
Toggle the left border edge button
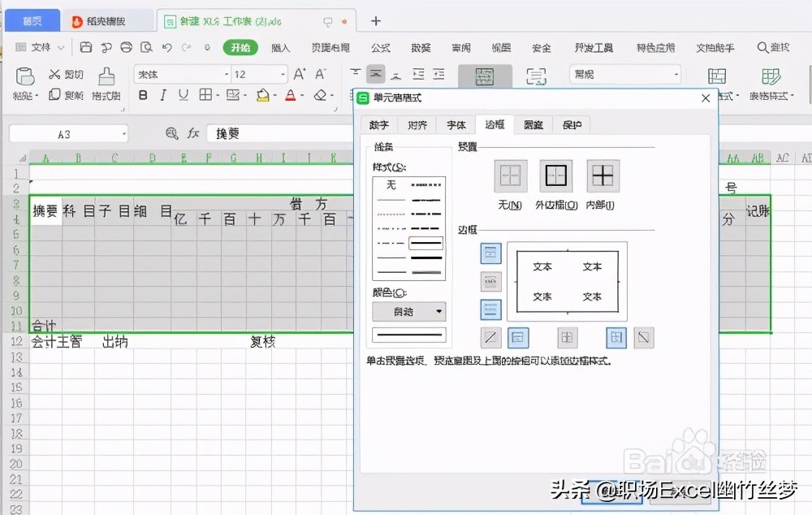click(x=517, y=339)
